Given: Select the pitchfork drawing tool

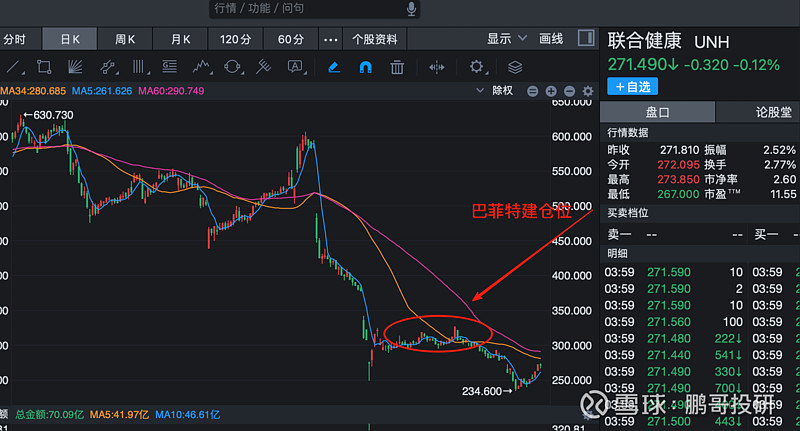Looking at the screenshot, I should click(x=263, y=67).
